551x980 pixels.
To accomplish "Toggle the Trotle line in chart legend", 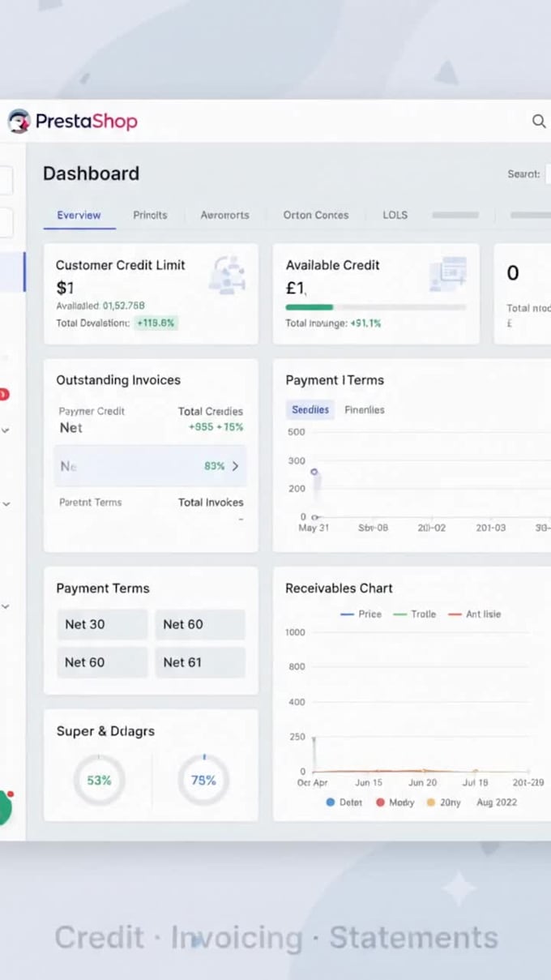I will click(415, 614).
